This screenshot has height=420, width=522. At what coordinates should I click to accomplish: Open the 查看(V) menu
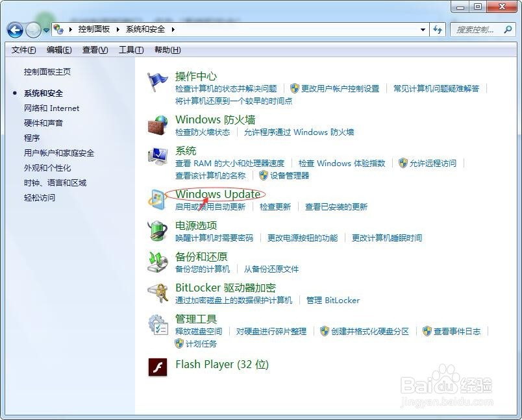(95, 50)
